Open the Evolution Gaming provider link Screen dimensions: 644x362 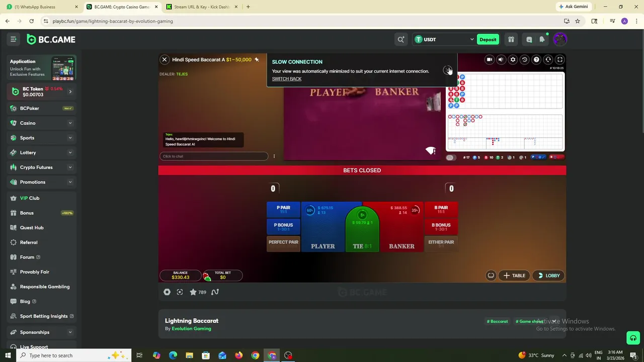[x=191, y=329]
